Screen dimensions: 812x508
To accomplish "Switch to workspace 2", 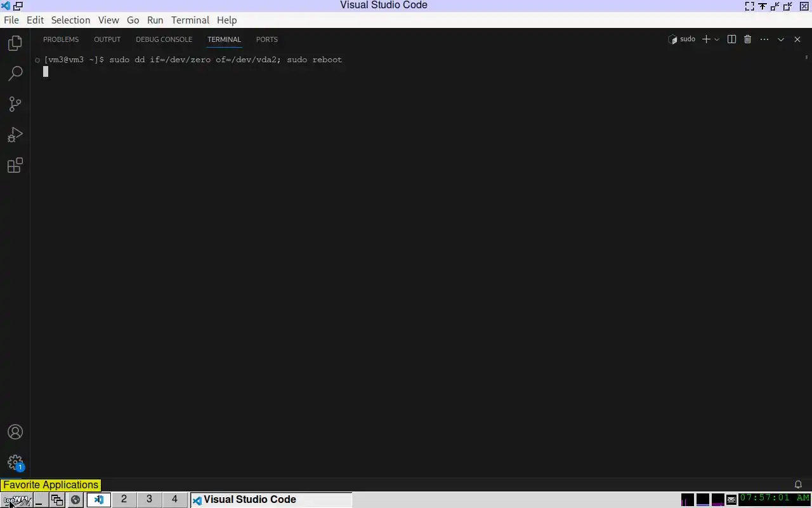I will click(x=124, y=500).
